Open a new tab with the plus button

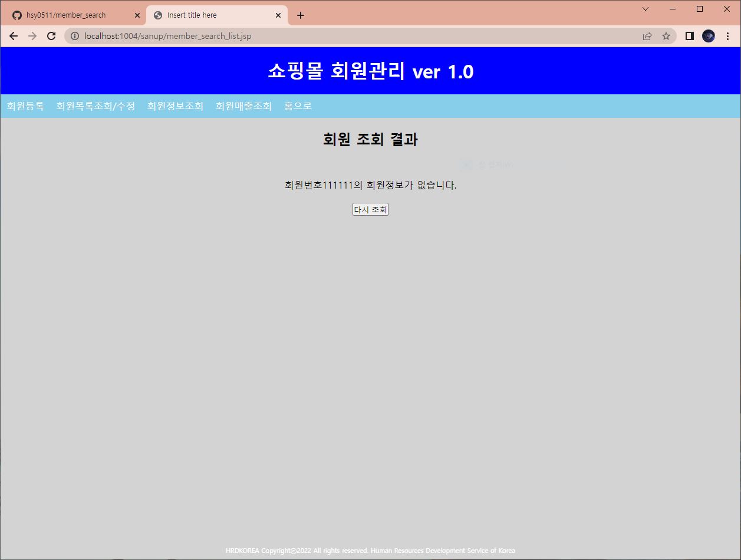(x=301, y=15)
